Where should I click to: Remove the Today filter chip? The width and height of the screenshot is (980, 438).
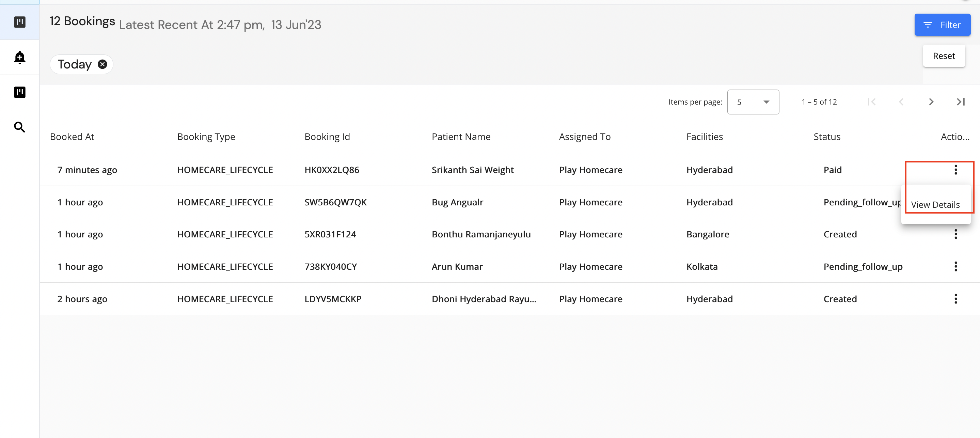(x=102, y=64)
